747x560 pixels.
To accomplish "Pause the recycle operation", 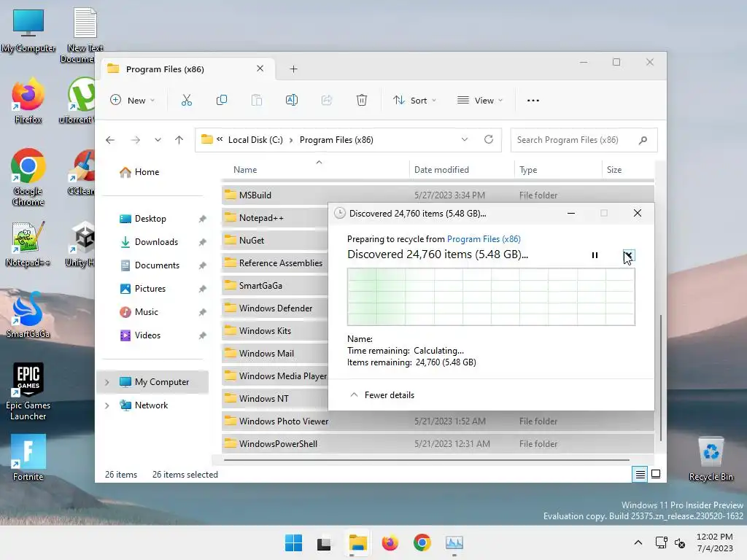I will [x=595, y=255].
